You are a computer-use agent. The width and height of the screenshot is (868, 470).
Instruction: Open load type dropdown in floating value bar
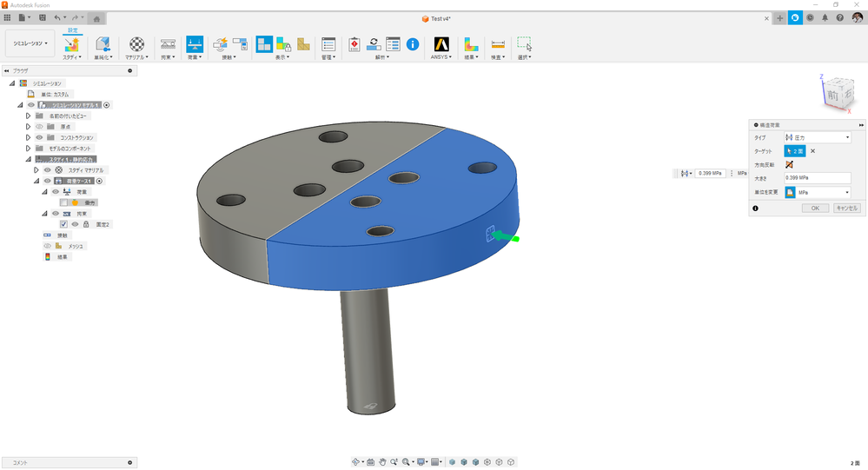[x=686, y=173]
